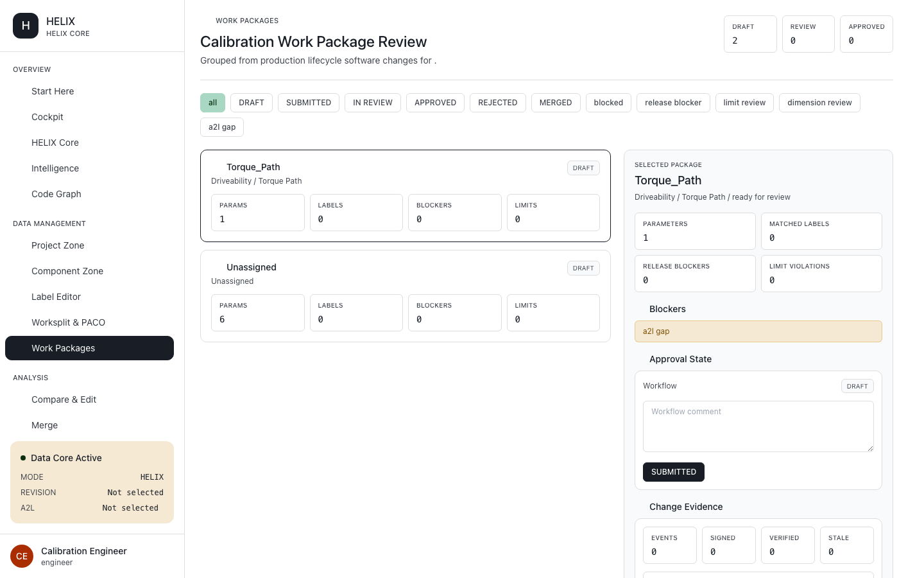Toggle the 'release blocker' filter chip
924x578 pixels.
click(x=673, y=103)
